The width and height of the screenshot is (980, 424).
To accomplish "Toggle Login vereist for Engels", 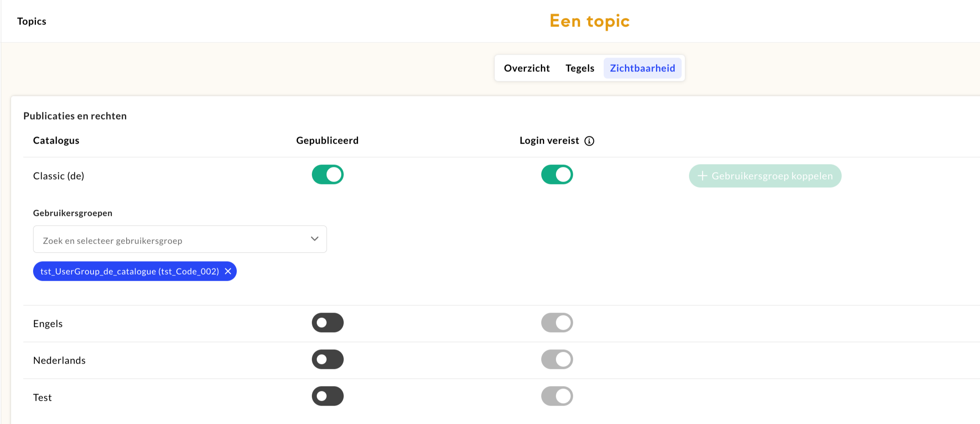I will [557, 323].
